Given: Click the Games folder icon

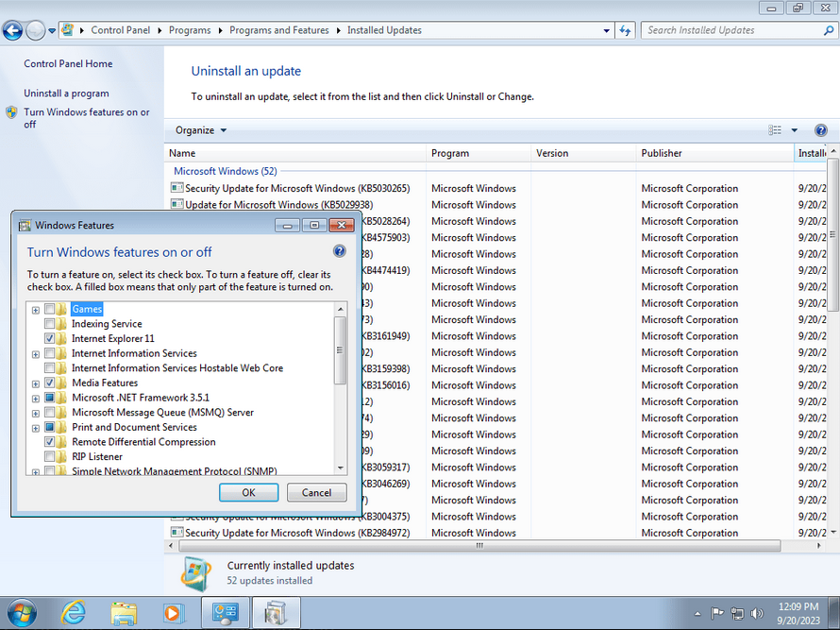Looking at the screenshot, I should [x=62, y=310].
